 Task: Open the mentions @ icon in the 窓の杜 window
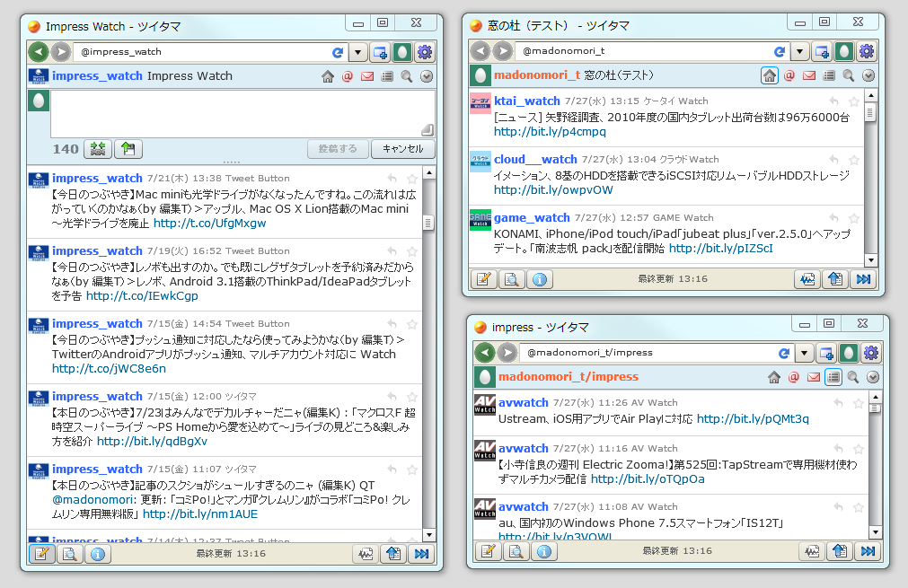pos(789,75)
